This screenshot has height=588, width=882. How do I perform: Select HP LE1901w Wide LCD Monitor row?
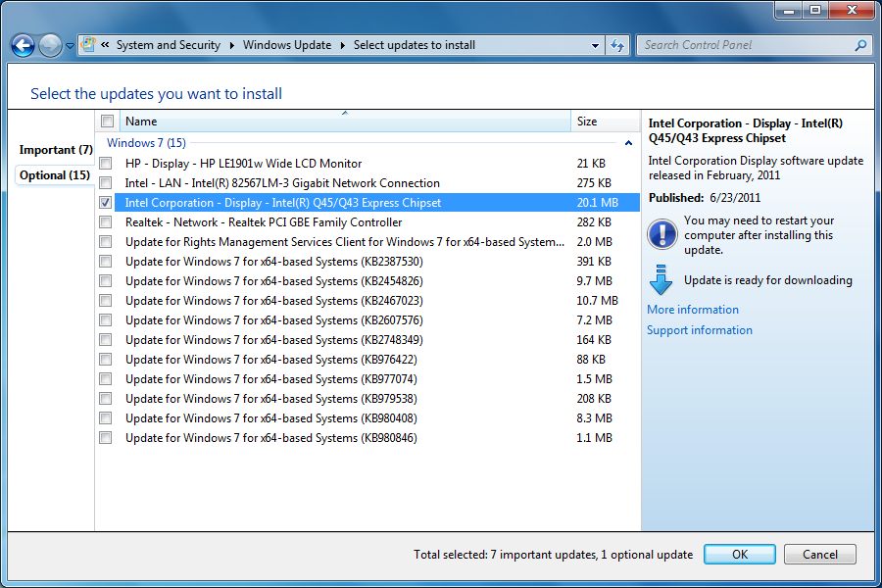pos(377,164)
